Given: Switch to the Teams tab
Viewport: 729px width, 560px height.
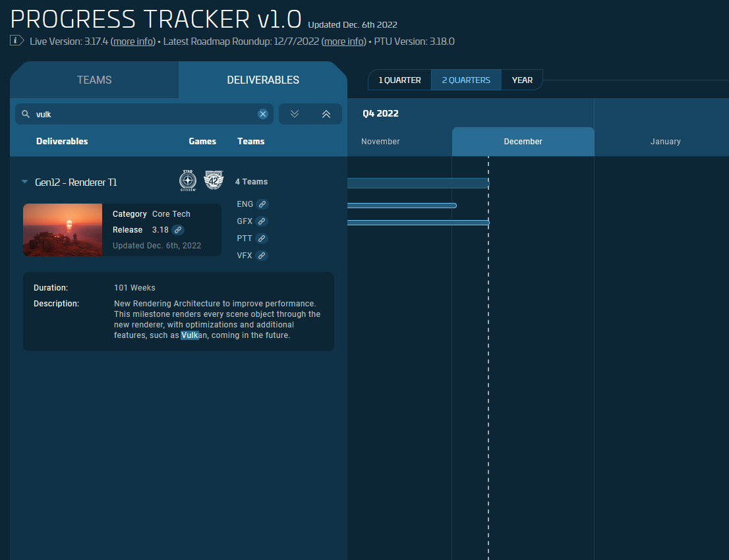Looking at the screenshot, I should pos(94,80).
